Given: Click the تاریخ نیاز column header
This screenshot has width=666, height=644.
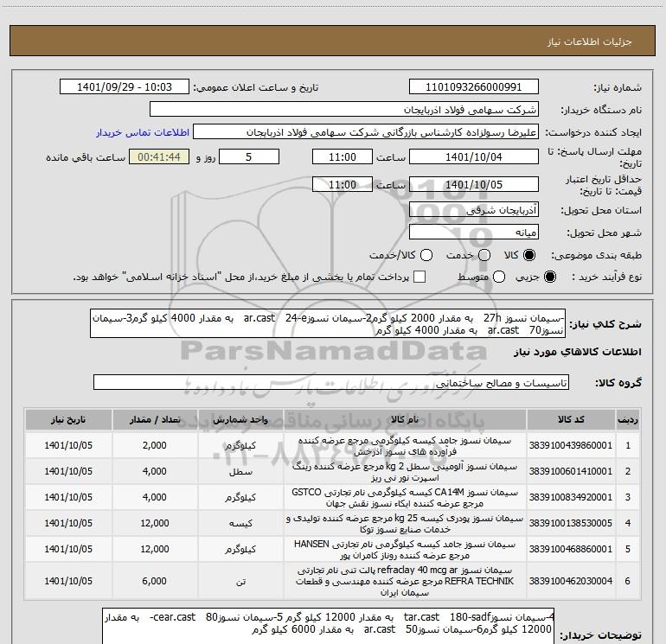Looking at the screenshot, I should click(x=68, y=419).
